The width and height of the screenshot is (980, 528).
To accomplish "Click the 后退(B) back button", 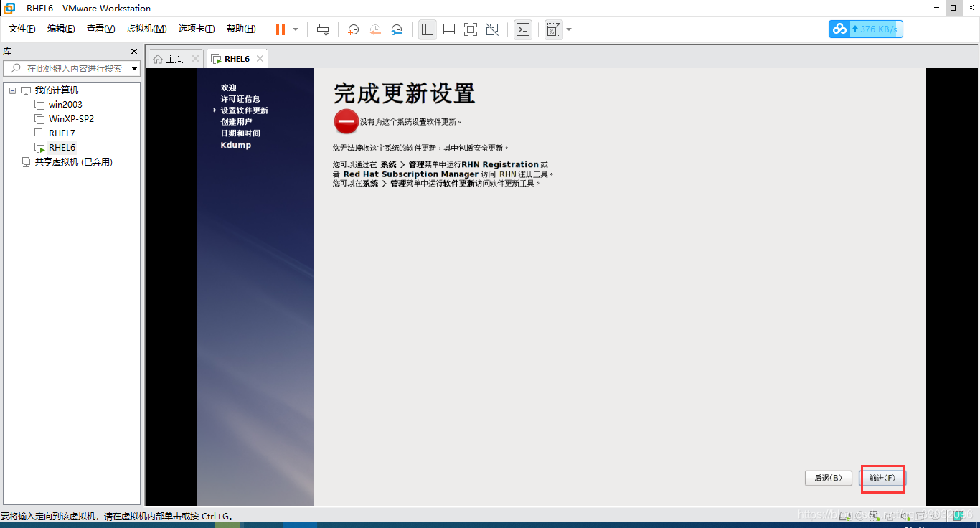I will [828, 478].
